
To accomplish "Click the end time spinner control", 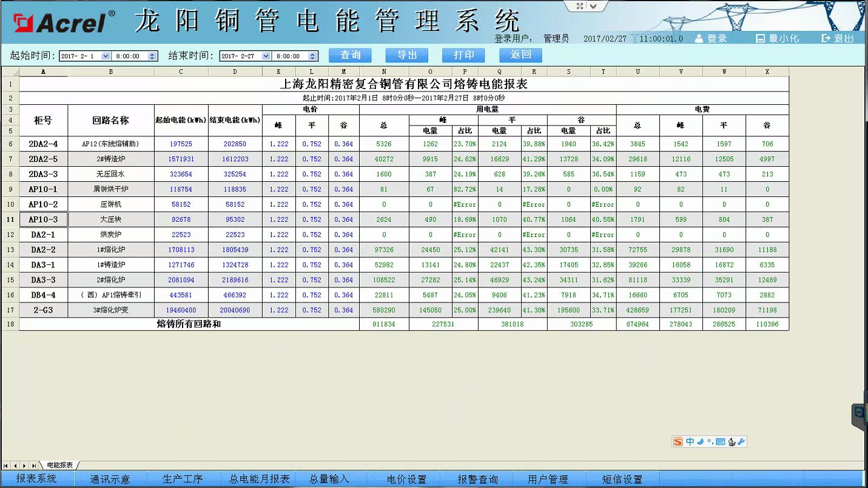I will [312, 56].
